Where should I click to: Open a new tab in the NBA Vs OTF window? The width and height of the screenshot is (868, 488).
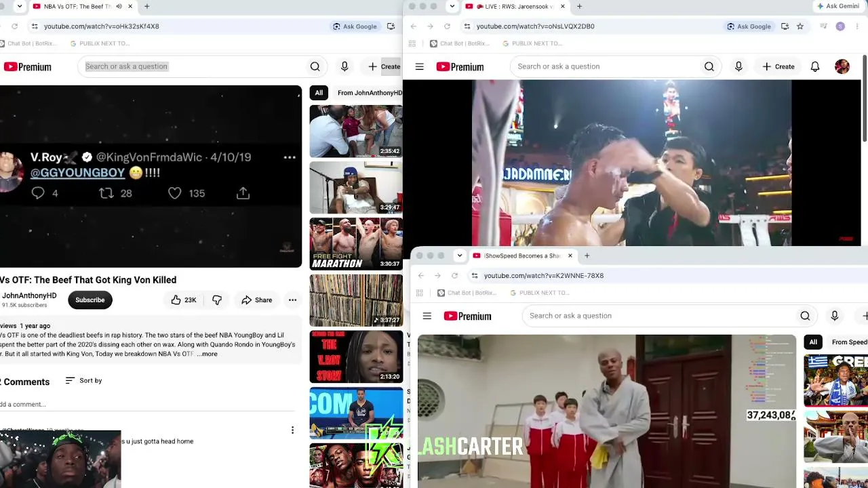point(146,7)
